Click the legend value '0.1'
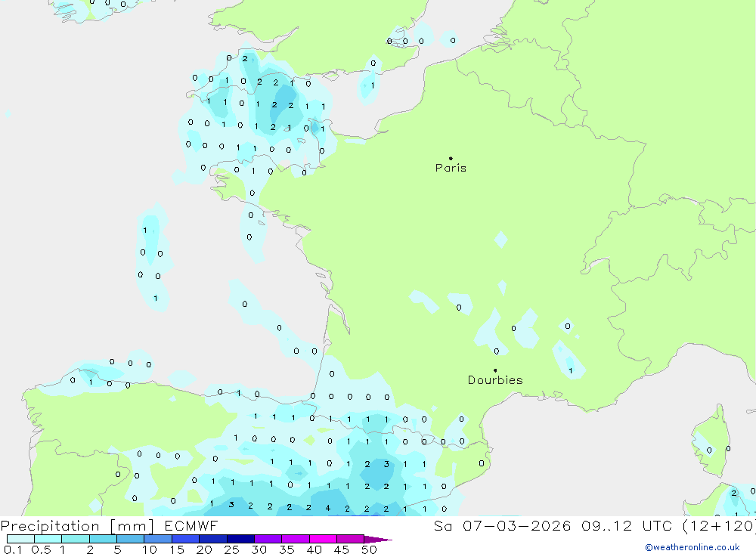The height and width of the screenshot is (554, 756). (13, 549)
